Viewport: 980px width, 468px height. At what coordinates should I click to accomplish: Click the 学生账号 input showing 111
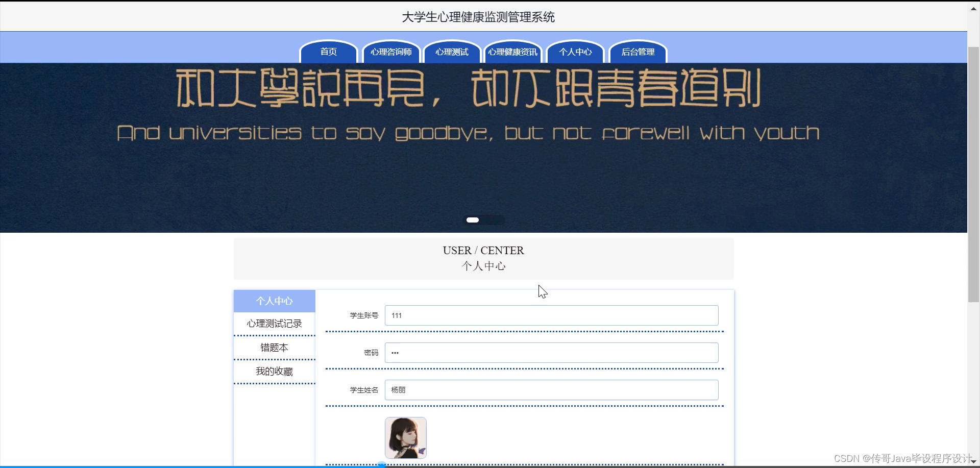tap(551, 315)
